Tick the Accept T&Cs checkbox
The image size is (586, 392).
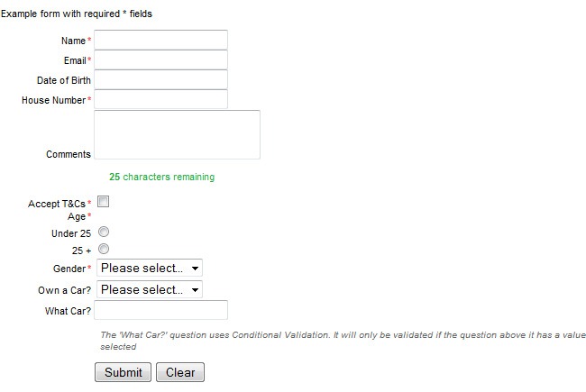tap(103, 202)
